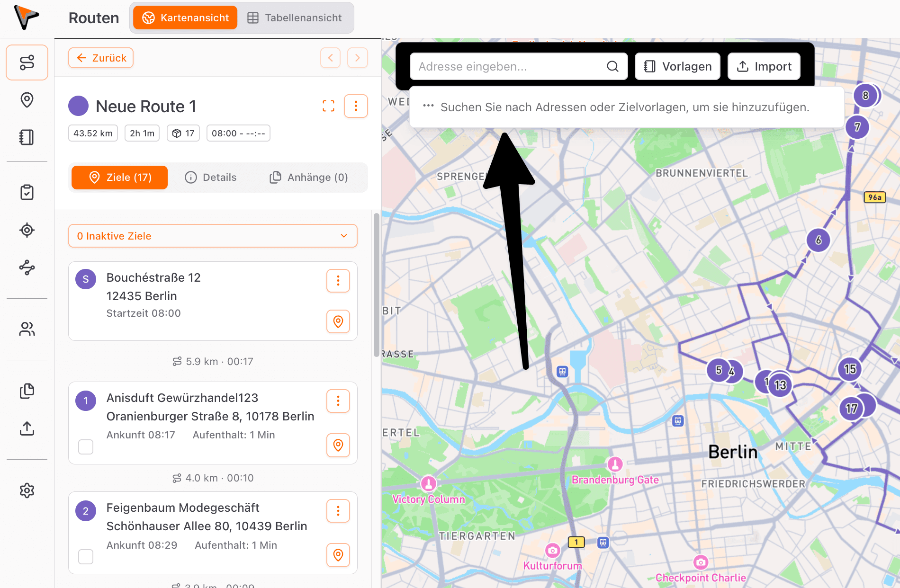Screen dimensions: 900x588
Task: Open settings gear in sidebar
Action: click(x=27, y=490)
